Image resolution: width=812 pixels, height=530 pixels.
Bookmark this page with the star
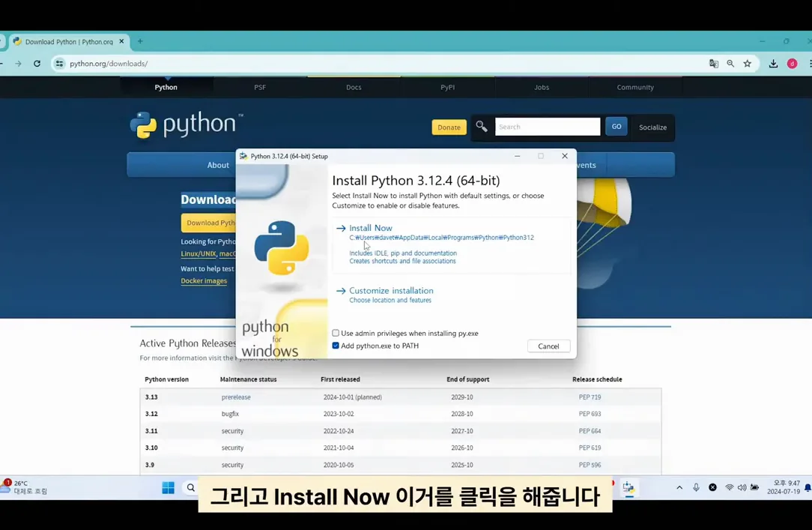748,64
